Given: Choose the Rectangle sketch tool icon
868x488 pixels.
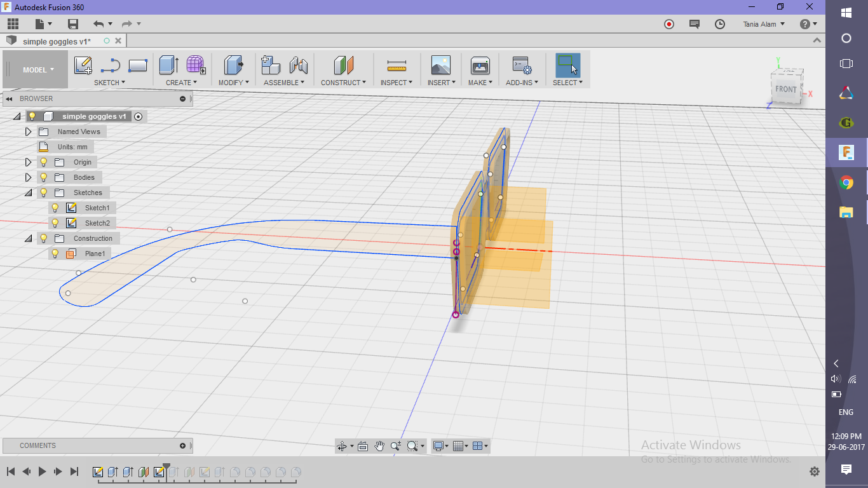Looking at the screenshot, I should (x=138, y=65).
